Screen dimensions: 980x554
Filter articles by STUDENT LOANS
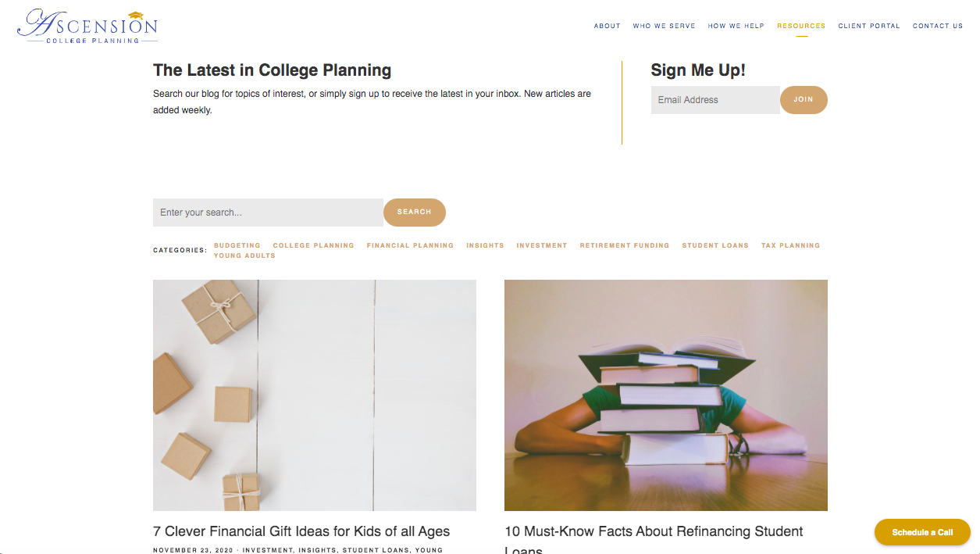[715, 245]
